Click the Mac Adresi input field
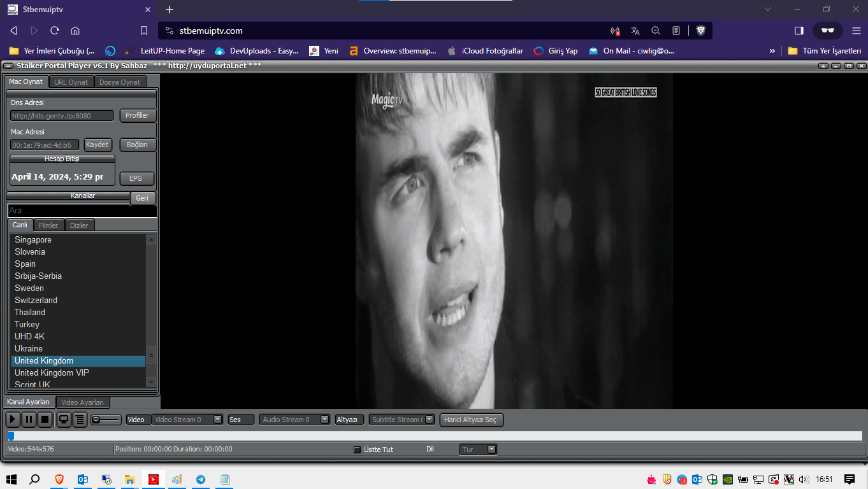The height and width of the screenshot is (489, 868). click(x=45, y=145)
